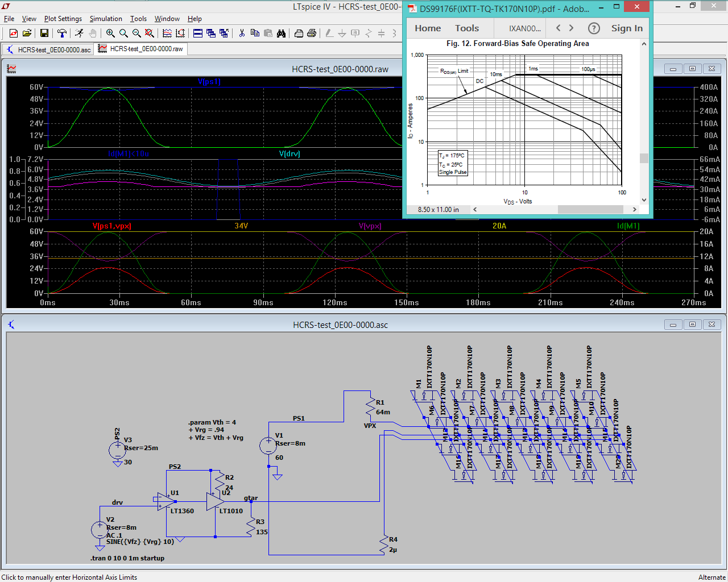Click the LT1010 buffer label in schematic
Image resolution: width=728 pixels, height=582 pixels.
pyautogui.click(x=231, y=511)
